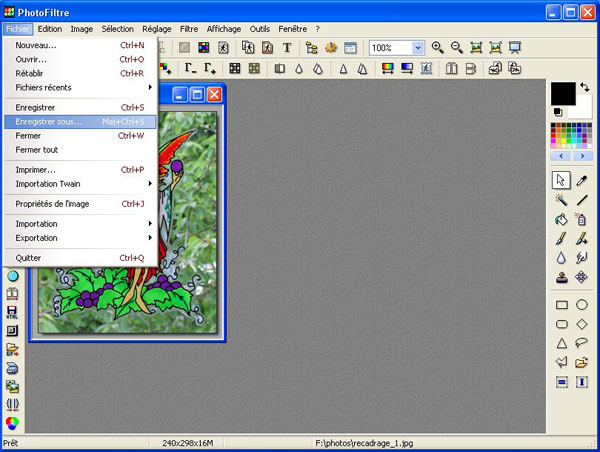Click the zoom out magnifier icon
The width and height of the screenshot is (600, 452).
tap(457, 47)
